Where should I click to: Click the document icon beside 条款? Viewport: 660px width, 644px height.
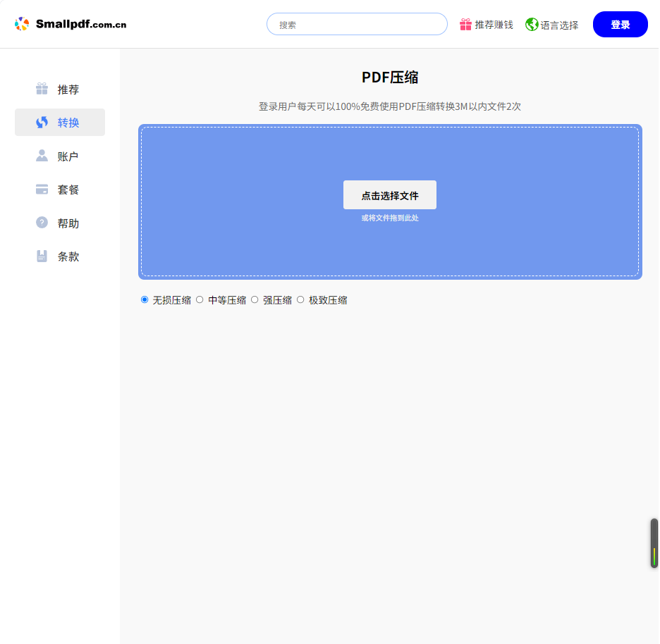click(x=42, y=256)
